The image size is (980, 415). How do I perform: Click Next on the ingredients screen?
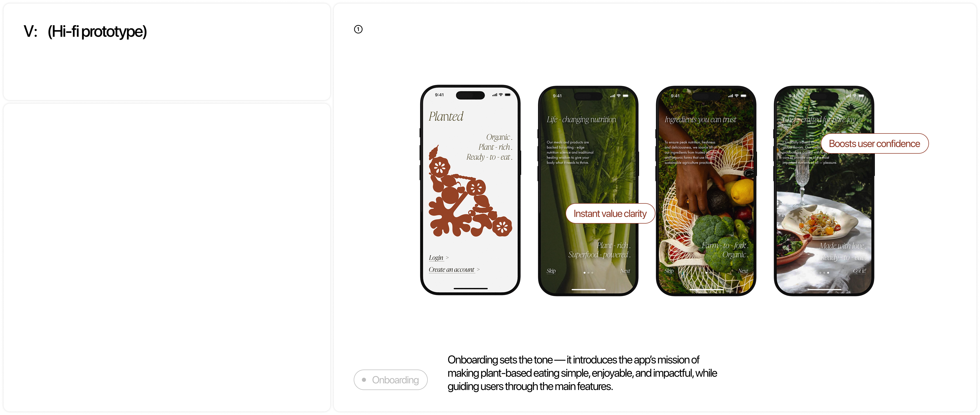[743, 271]
